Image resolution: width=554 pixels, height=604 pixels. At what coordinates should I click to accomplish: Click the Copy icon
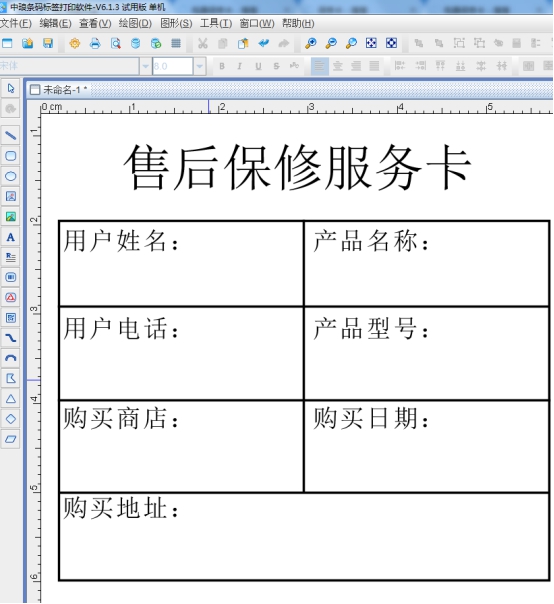[223, 43]
